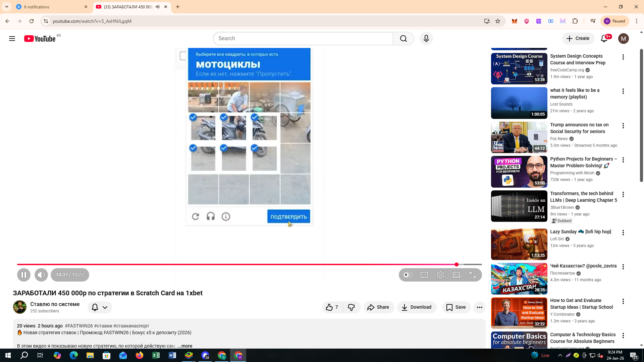This screenshot has width=644, height=362.
Task: Click the Share button
Action: coord(378,307)
